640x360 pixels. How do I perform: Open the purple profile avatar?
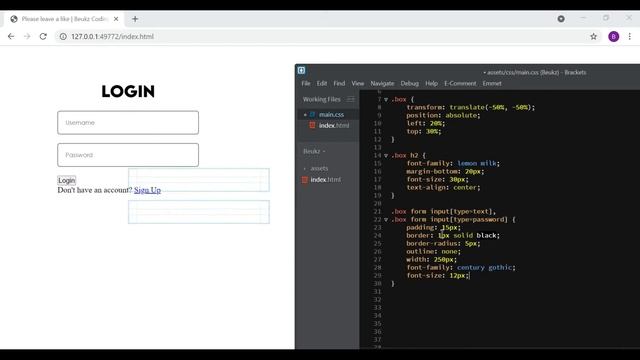[613, 36]
